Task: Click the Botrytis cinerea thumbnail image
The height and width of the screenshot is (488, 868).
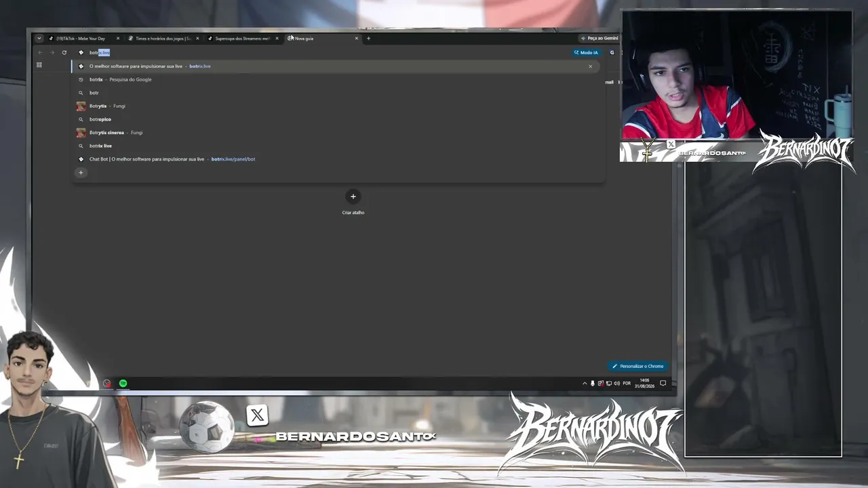Action: (x=81, y=132)
